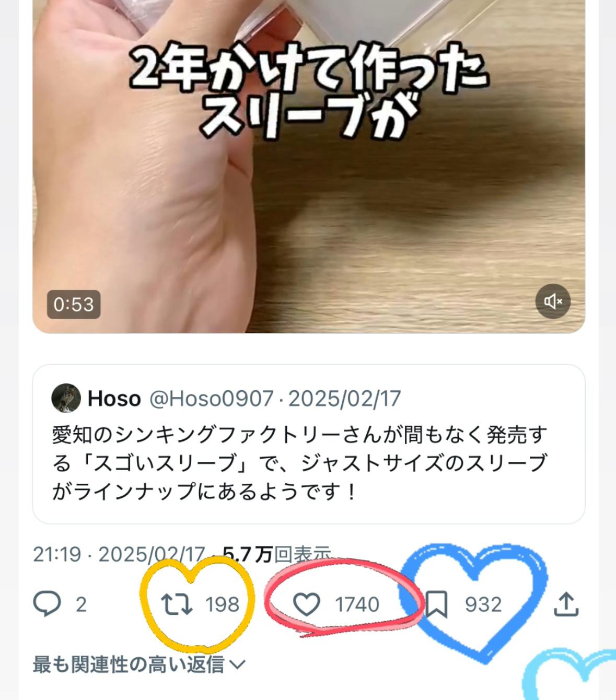Click the reply speech bubble icon
616x700 pixels.
coord(47,604)
